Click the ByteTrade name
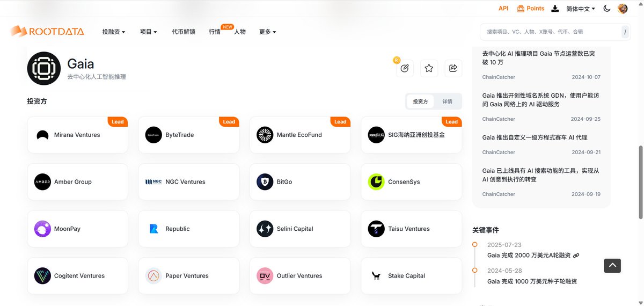644x306 pixels. [x=179, y=135]
